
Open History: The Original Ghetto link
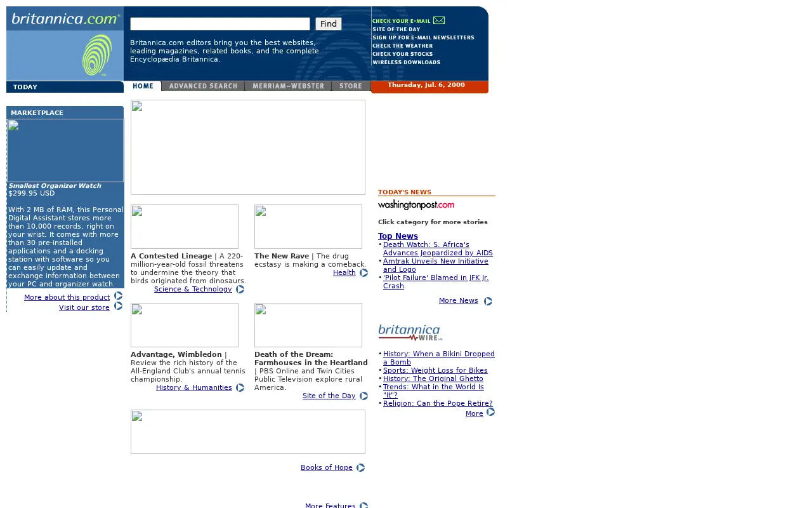(433, 379)
